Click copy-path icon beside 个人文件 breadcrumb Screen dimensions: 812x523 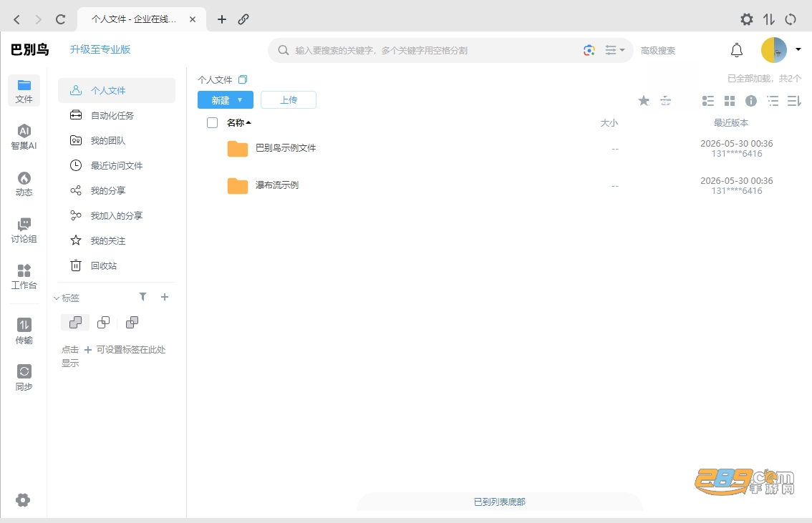(x=243, y=79)
